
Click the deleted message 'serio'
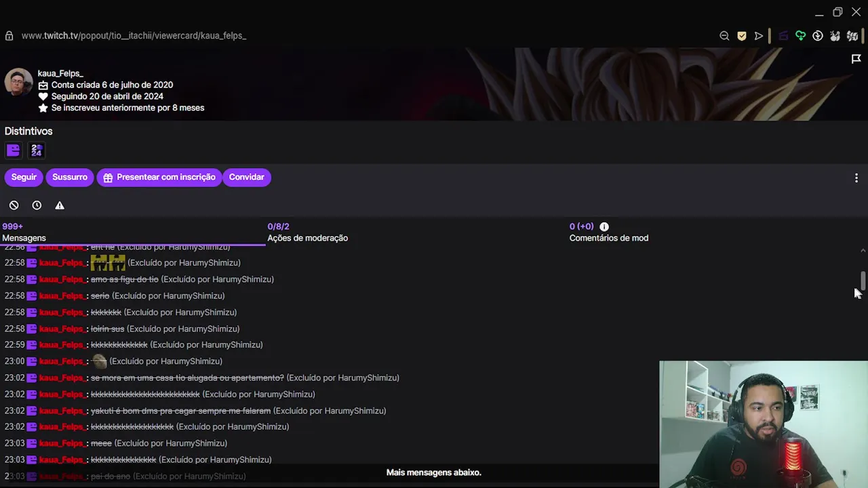(x=100, y=296)
